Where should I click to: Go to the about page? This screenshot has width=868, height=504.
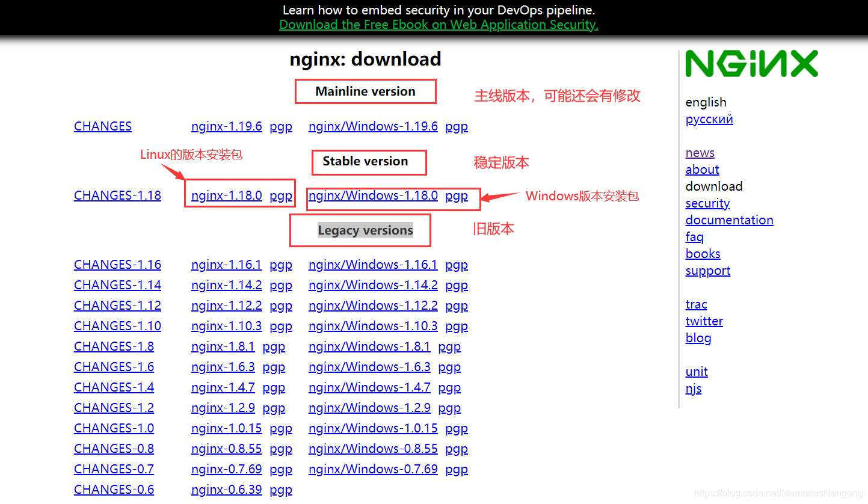coord(703,170)
